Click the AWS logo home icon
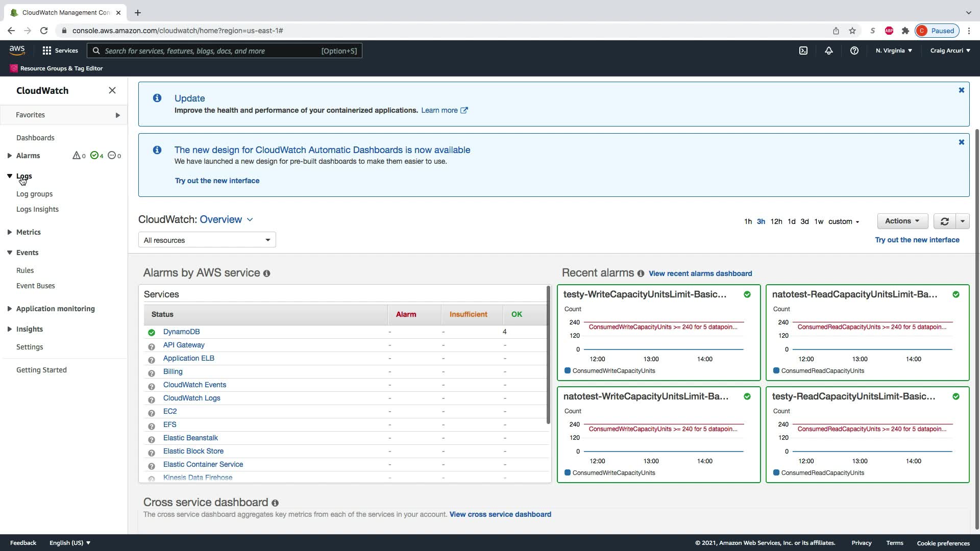980x551 pixels. click(17, 50)
